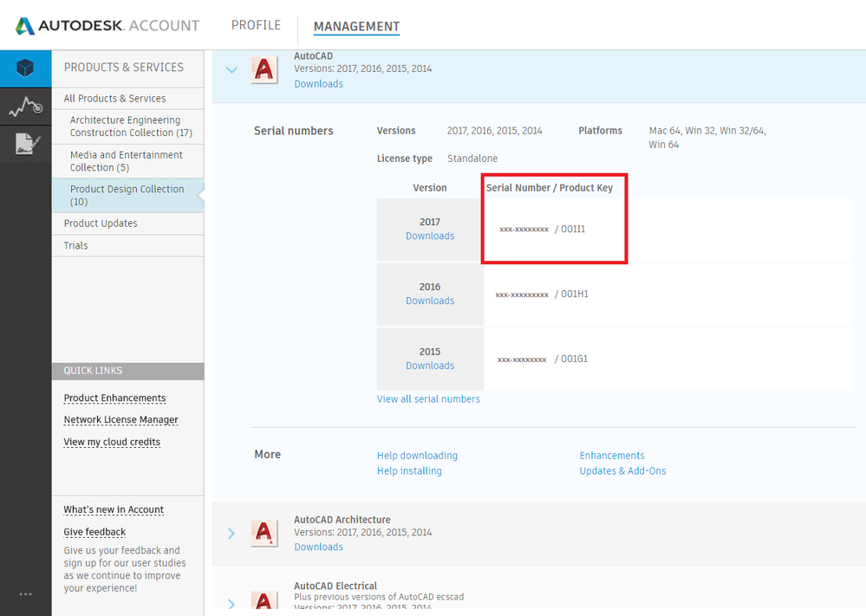
Task: Click the AutoCAD Architecture product icon
Action: click(264, 533)
